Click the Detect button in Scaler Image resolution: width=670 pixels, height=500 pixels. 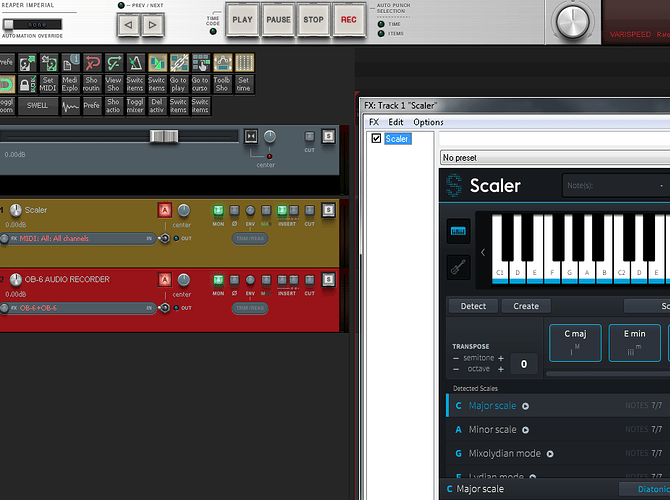click(x=473, y=306)
